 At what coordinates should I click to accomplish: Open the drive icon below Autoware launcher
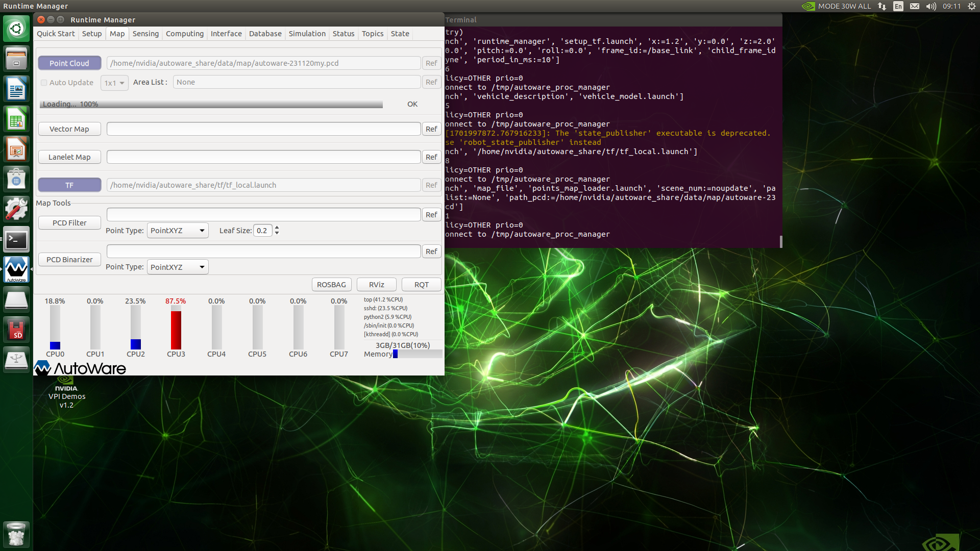click(16, 300)
